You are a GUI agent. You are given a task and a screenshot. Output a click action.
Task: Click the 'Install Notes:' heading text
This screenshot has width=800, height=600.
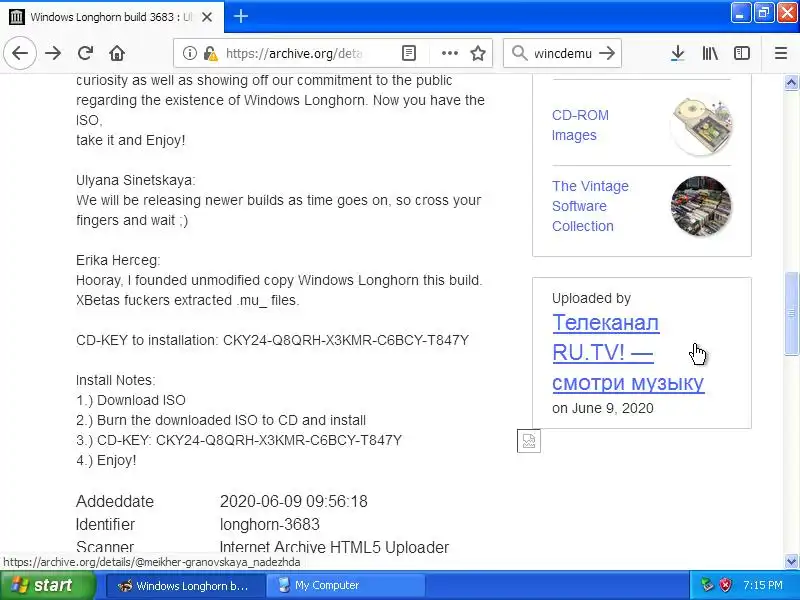point(115,380)
